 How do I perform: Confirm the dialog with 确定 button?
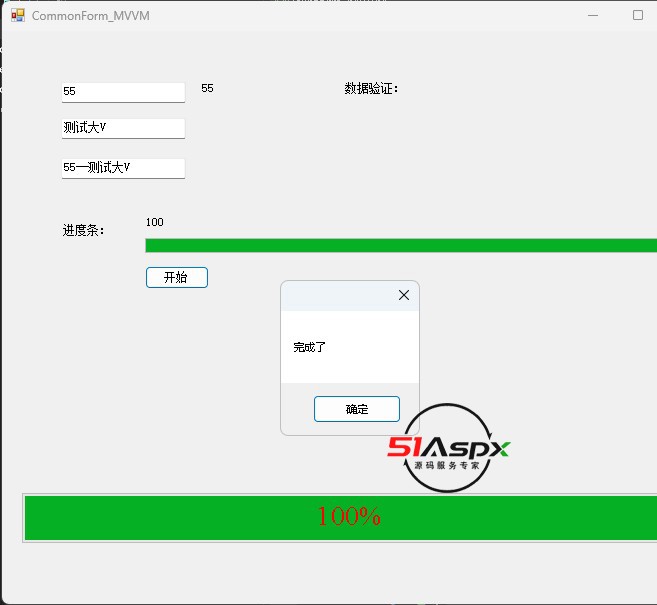click(357, 409)
